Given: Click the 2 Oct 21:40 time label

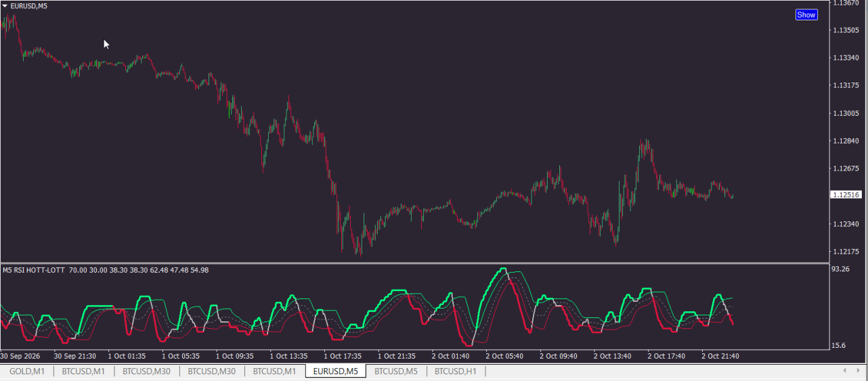Looking at the screenshot, I should coord(720,355).
